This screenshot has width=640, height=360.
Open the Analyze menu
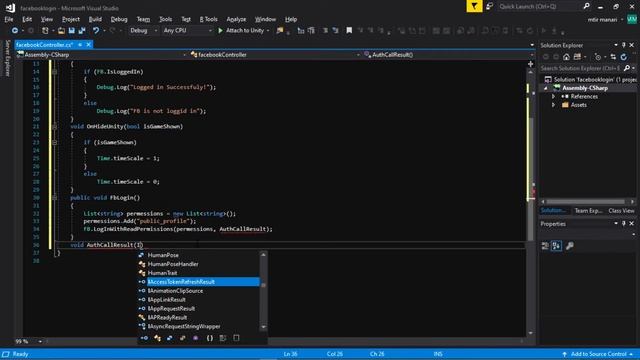point(236,19)
